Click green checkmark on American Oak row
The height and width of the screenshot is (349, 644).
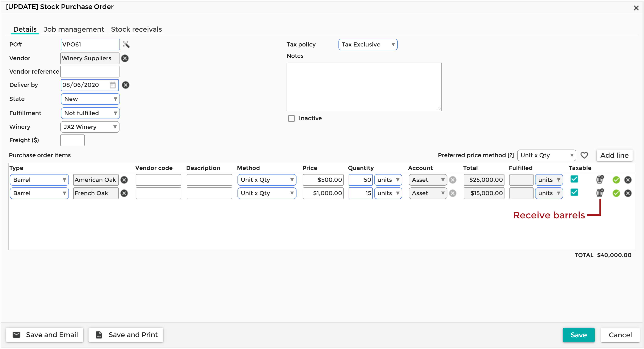[616, 180]
